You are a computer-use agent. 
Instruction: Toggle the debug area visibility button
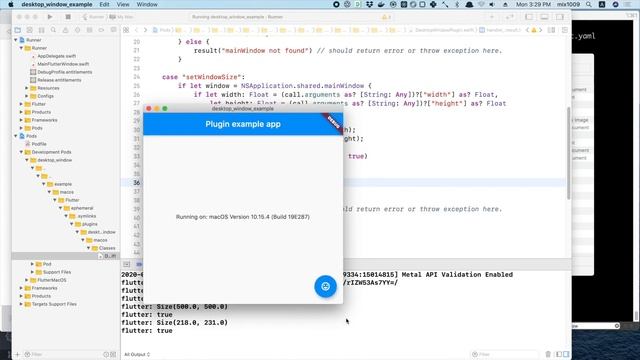tap(544, 17)
